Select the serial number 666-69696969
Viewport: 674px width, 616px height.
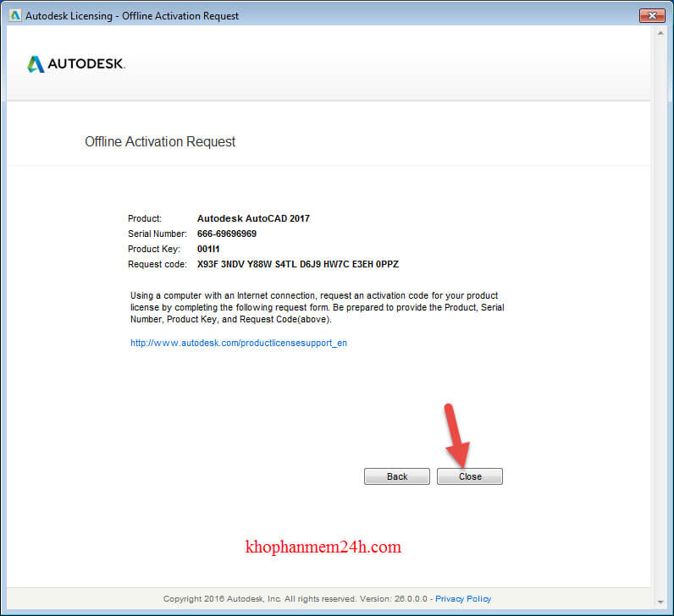point(227,234)
